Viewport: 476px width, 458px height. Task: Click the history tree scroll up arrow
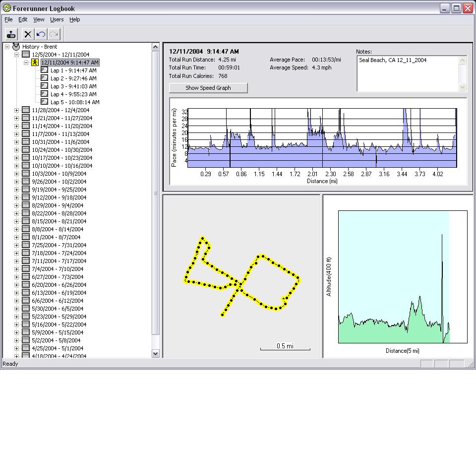point(155,47)
